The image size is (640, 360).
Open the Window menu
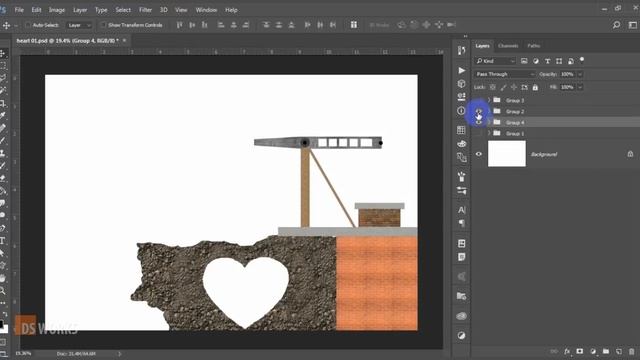tap(206, 10)
